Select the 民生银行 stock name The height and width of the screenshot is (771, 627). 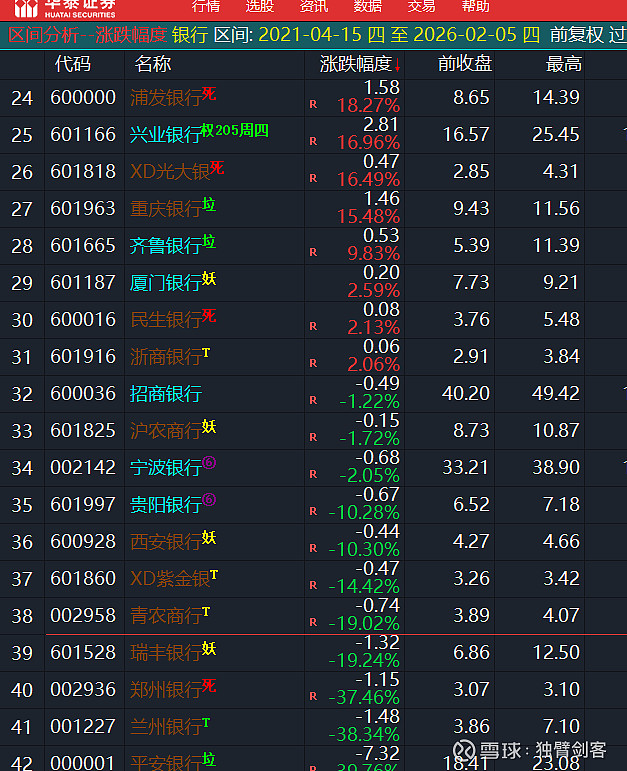166,320
